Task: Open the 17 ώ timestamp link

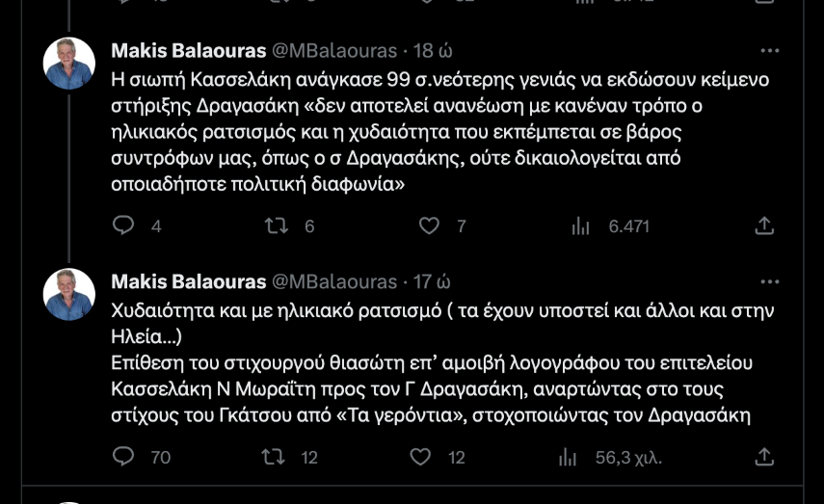Action: click(x=433, y=281)
